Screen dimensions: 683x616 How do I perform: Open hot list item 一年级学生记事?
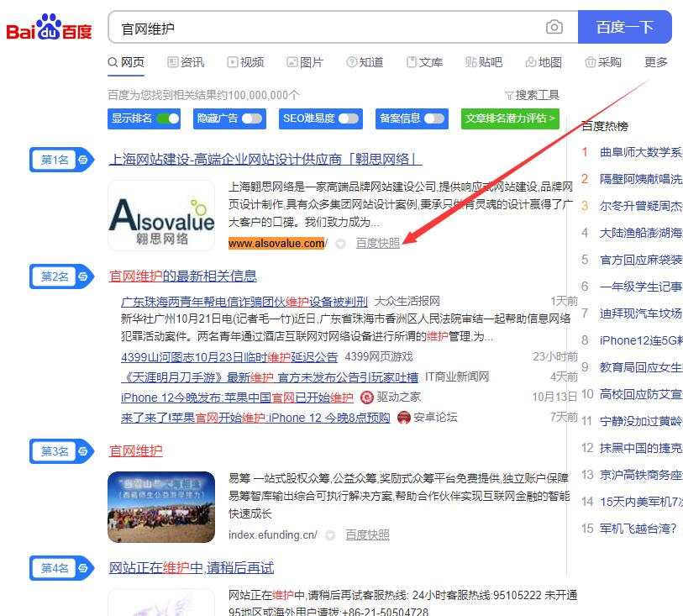point(640,287)
